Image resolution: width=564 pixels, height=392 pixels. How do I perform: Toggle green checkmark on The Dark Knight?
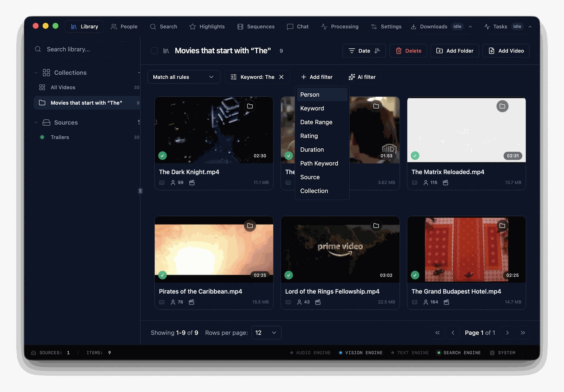click(x=163, y=155)
